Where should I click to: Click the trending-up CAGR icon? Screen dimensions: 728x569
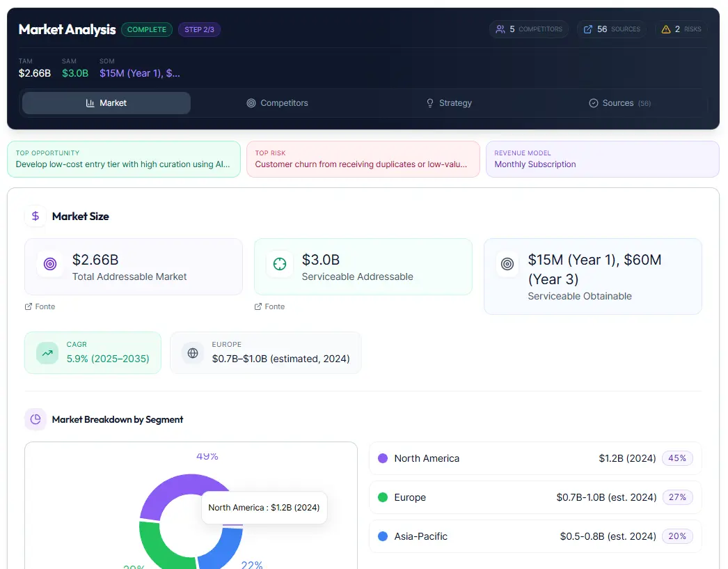pyautogui.click(x=47, y=353)
